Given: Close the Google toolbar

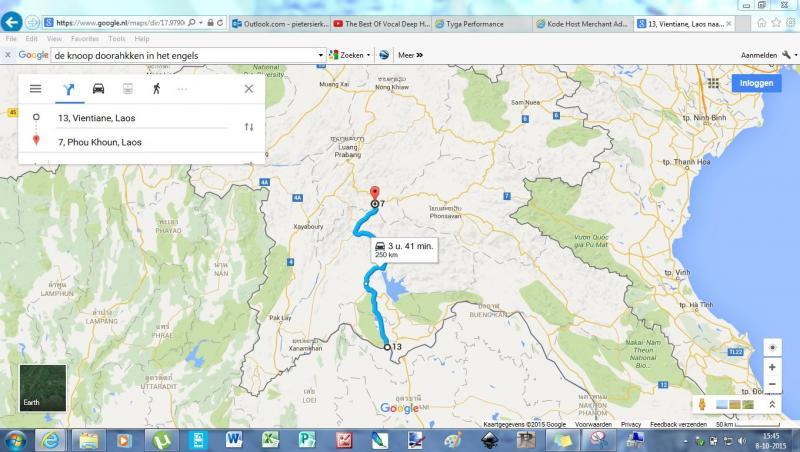Looking at the screenshot, I should pos(8,55).
